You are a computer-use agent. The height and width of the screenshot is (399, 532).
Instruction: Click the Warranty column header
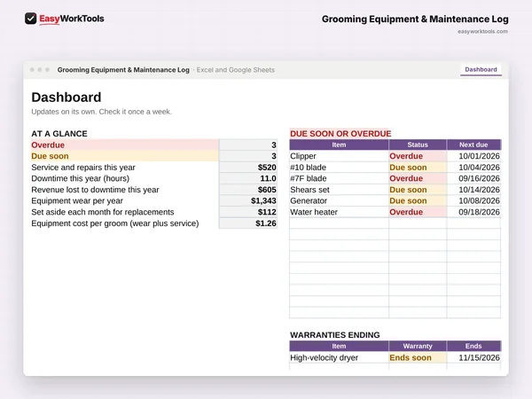[418, 346]
